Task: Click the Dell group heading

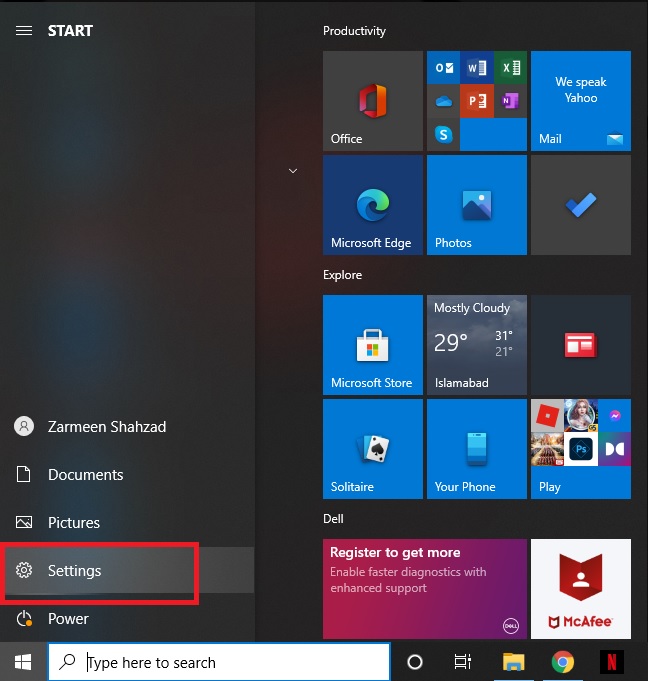Action: 333,519
